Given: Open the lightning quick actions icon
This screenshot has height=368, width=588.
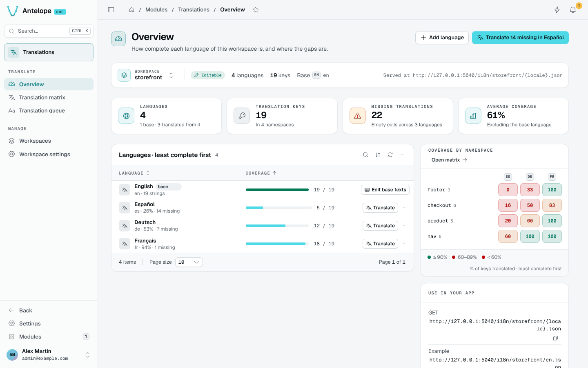Looking at the screenshot, I should pyautogui.click(x=557, y=10).
